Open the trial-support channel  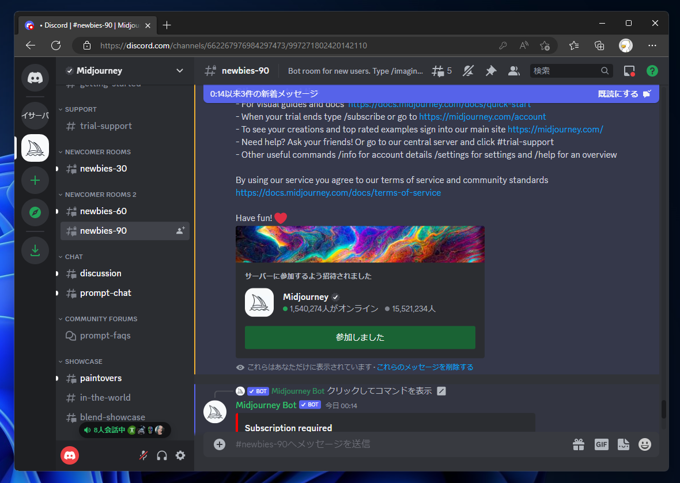point(125,126)
